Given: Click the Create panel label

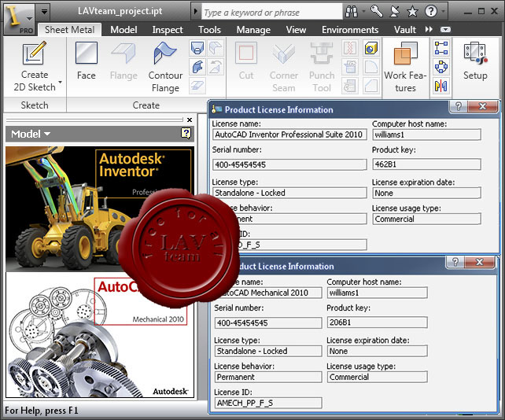Looking at the screenshot, I should click(146, 105).
